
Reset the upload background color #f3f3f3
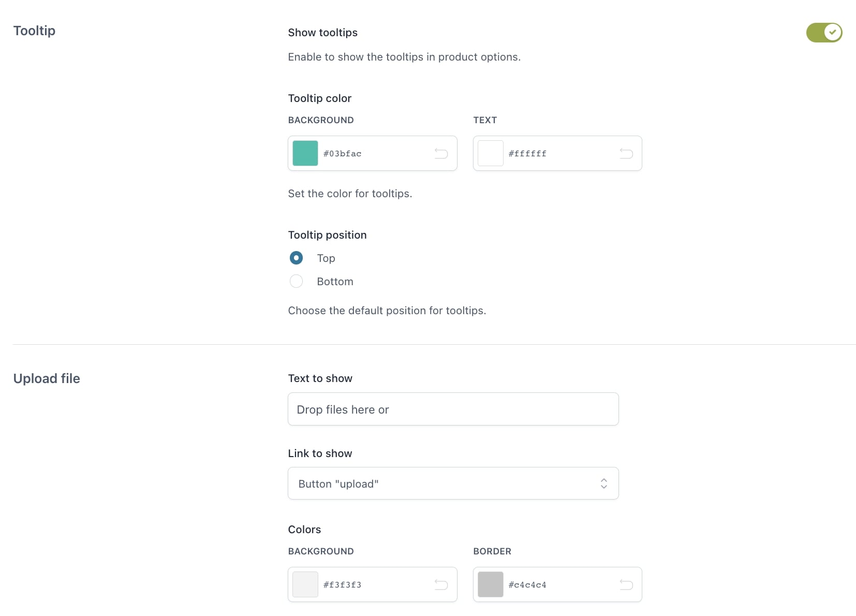click(441, 584)
